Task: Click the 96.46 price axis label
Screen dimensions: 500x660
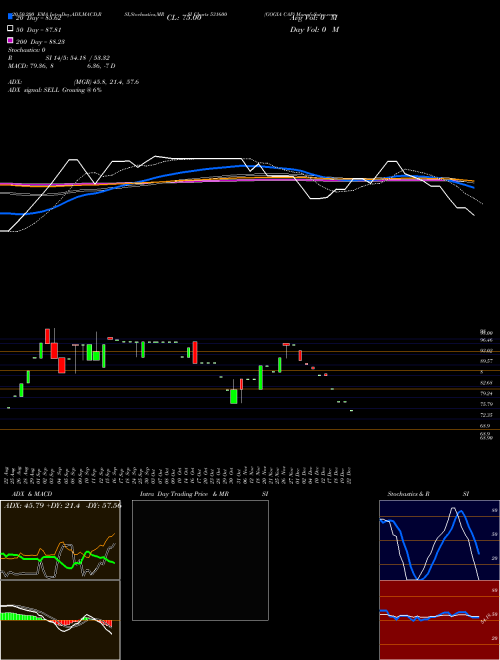Action: [487, 339]
